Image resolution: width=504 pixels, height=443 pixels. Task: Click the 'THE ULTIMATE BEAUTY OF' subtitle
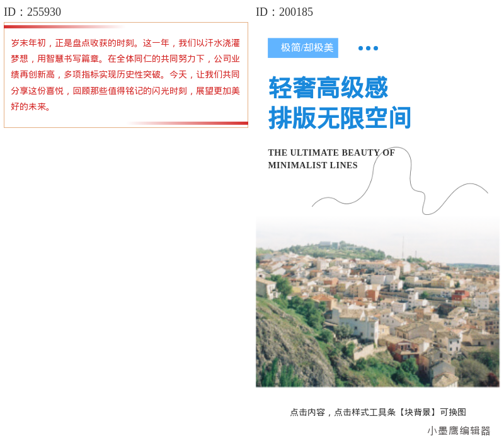[331, 152]
